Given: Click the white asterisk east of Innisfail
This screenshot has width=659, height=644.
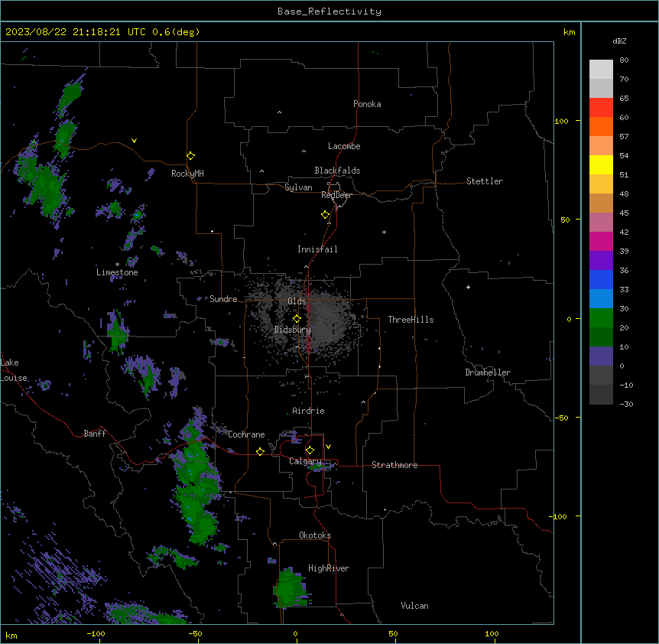Looking at the screenshot, I should (384, 232).
